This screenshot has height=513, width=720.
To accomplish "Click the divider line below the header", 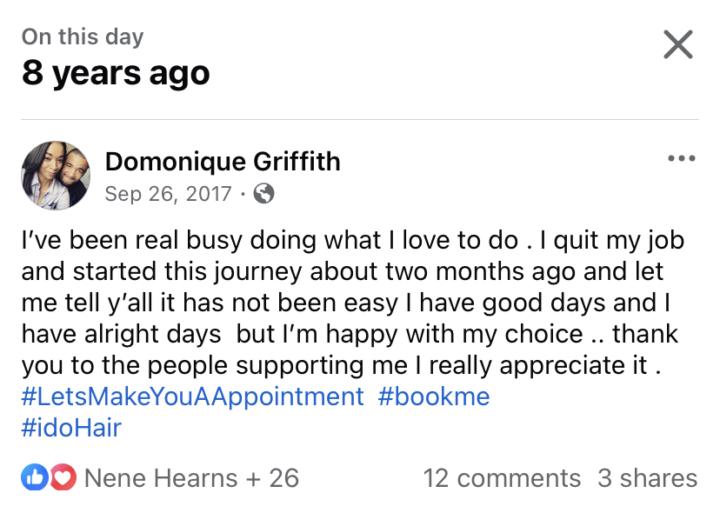I will pos(360,119).
